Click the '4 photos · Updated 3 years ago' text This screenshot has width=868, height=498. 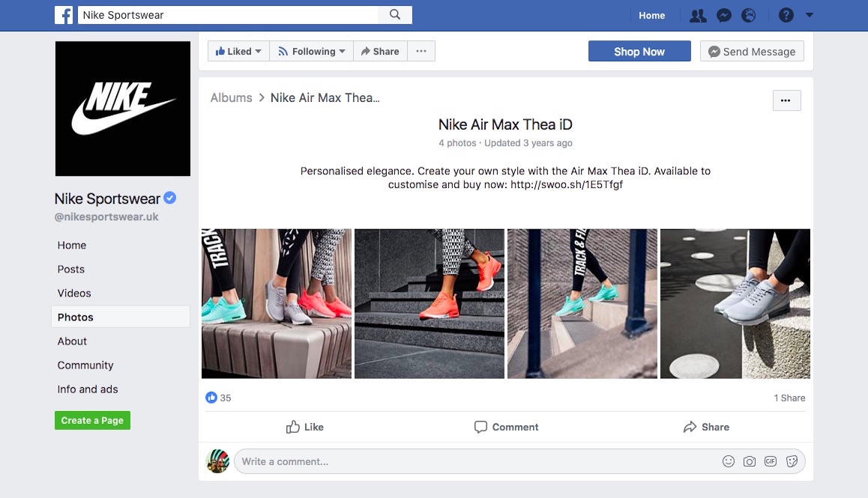click(505, 143)
